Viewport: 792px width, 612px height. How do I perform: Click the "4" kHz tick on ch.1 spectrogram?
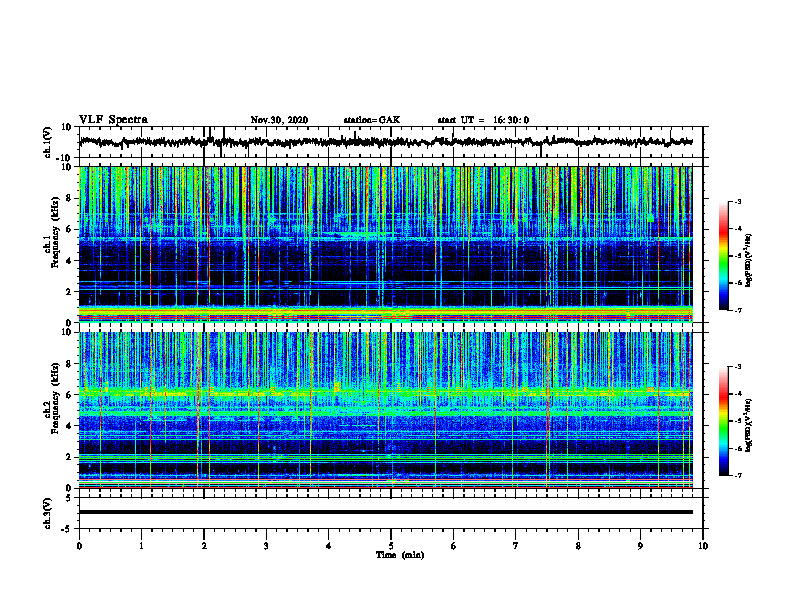pyautogui.click(x=69, y=261)
